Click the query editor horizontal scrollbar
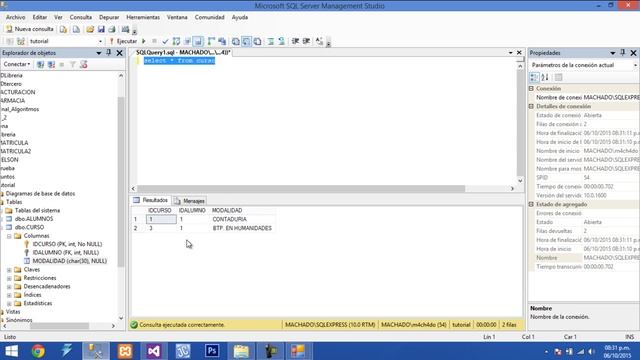Image resolution: width=640 pixels, height=360 pixels. point(301,189)
